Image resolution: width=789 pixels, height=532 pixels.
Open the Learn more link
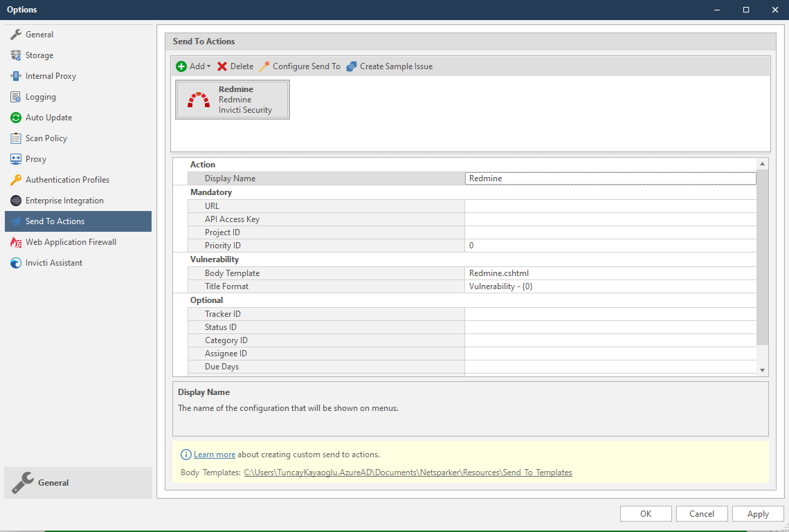tap(215, 455)
